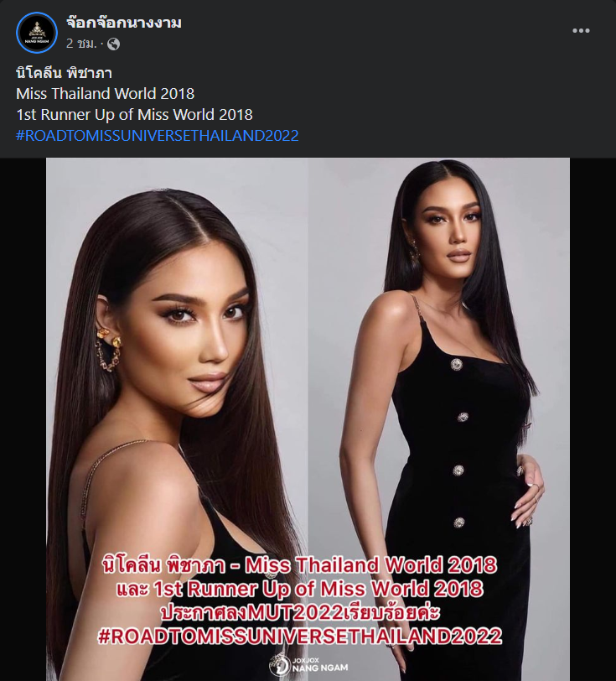Open the three-dot post options menu
Screen dimensions: 616x681
581,30
